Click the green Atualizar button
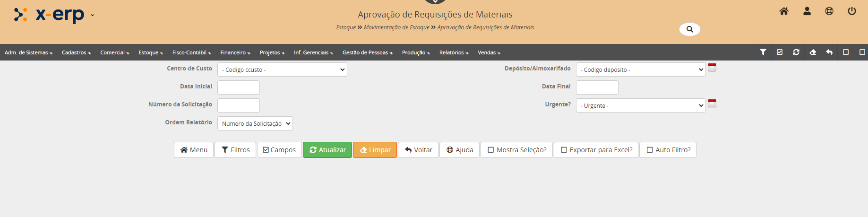Viewport: 868px width, 217px height. pos(327,150)
